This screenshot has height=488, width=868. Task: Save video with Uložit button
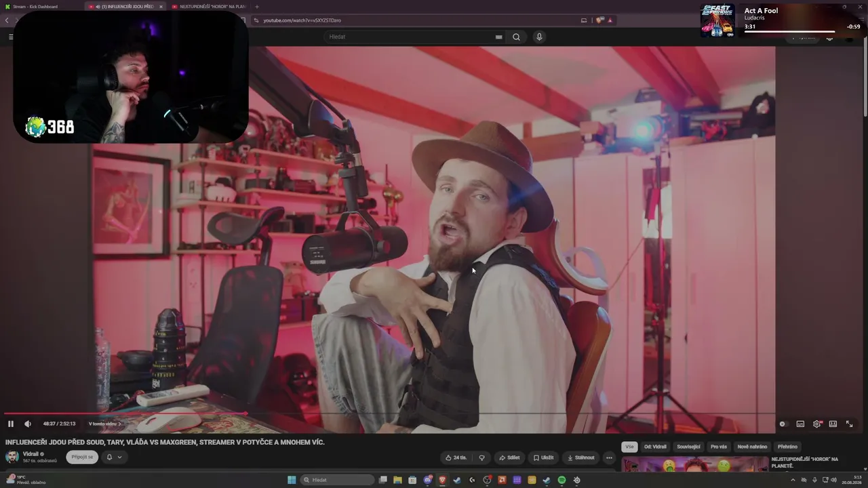coord(543,457)
